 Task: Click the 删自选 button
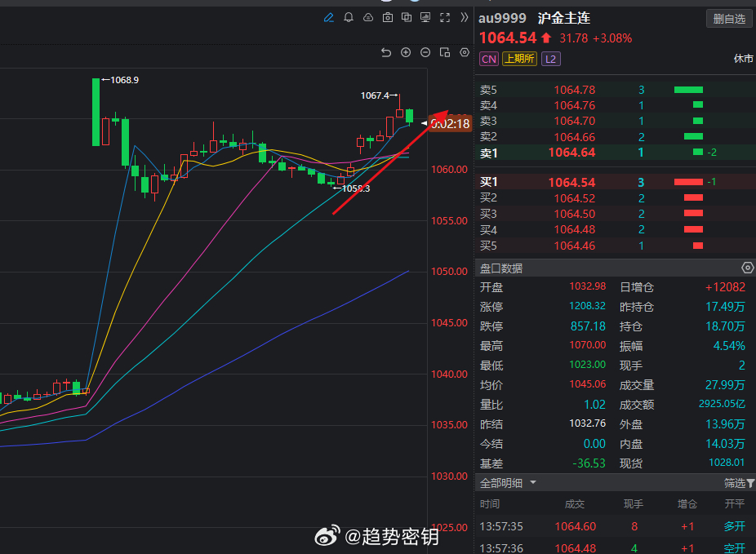[728, 18]
